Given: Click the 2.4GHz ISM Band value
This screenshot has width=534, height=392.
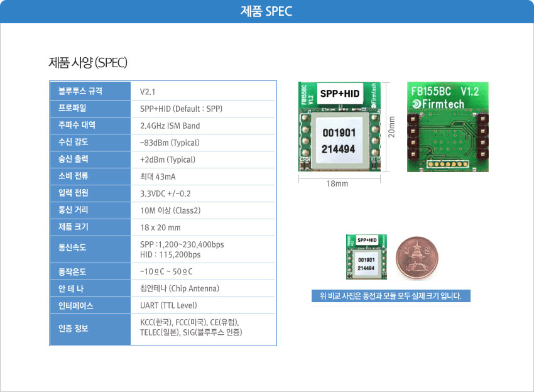Looking at the screenshot, I should [170, 126].
